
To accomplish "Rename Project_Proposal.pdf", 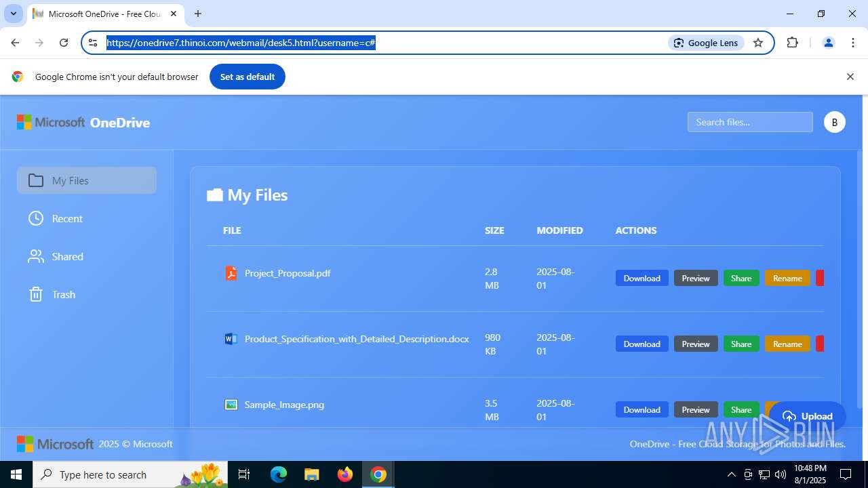I will tap(787, 278).
